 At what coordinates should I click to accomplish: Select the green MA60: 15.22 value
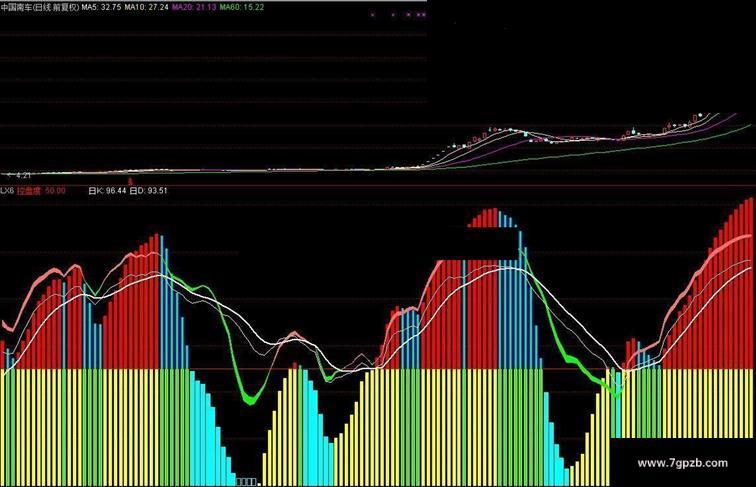[x=242, y=7]
